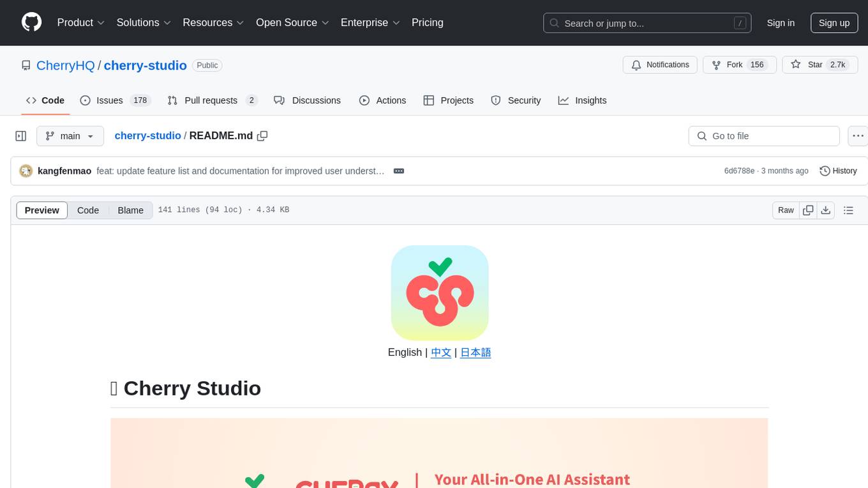The height and width of the screenshot is (488, 868).
Task: Focus the Go to file field
Action: (764, 136)
